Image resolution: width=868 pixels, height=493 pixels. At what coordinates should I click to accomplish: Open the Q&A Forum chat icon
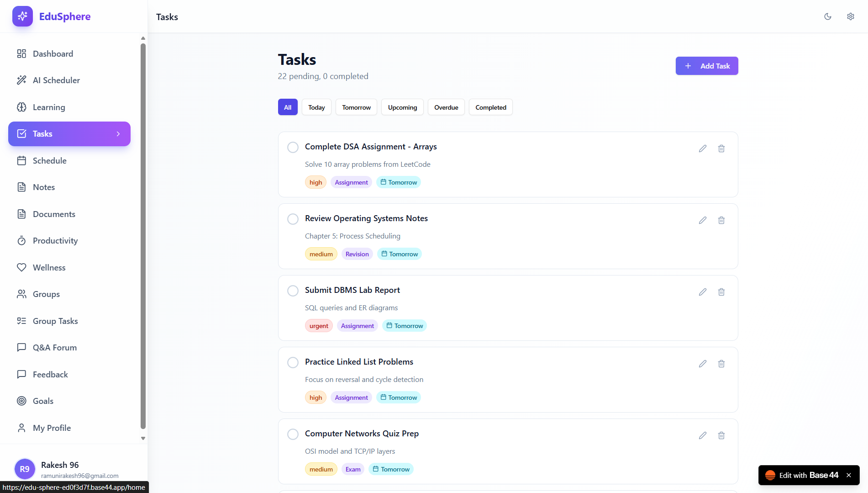22,347
